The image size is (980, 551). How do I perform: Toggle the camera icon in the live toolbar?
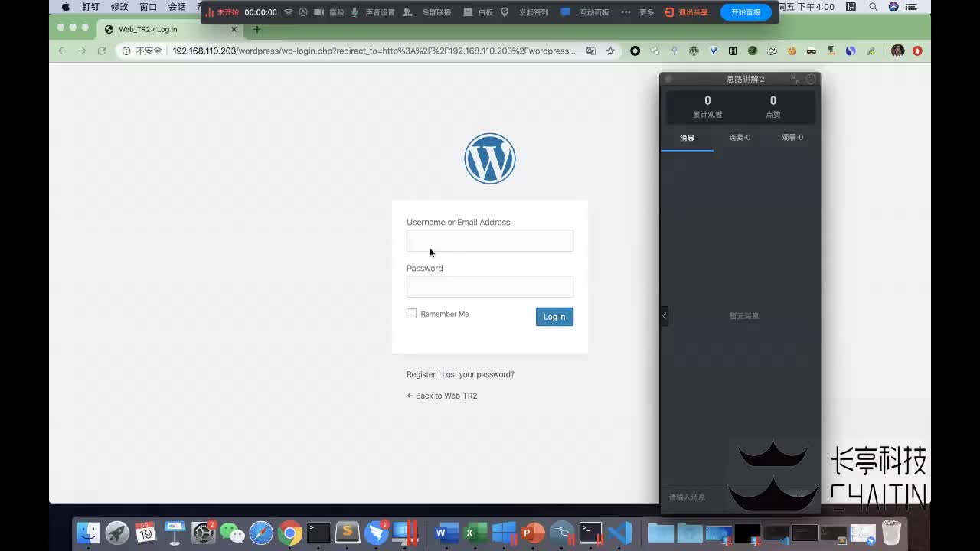[x=319, y=12]
